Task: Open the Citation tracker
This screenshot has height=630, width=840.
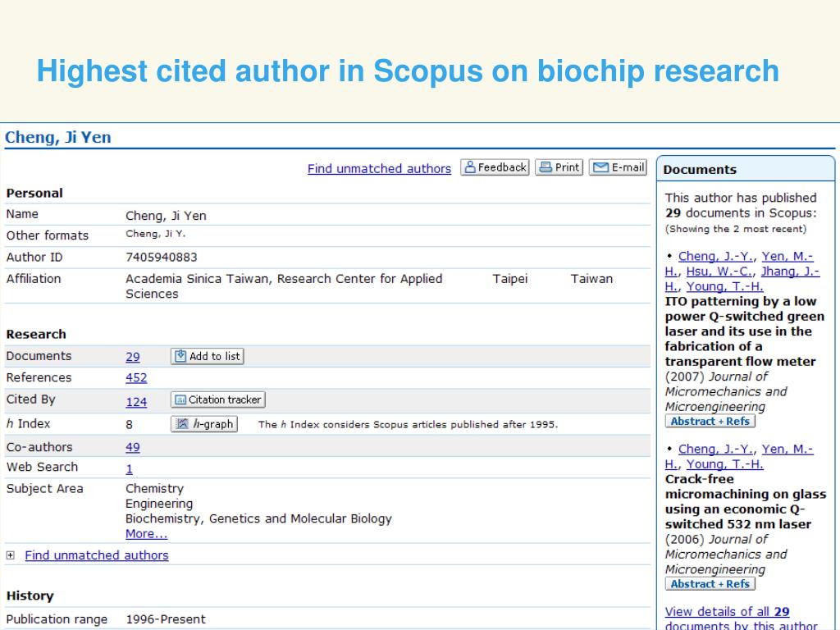Action: pyautogui.click(x=218, y=399)
